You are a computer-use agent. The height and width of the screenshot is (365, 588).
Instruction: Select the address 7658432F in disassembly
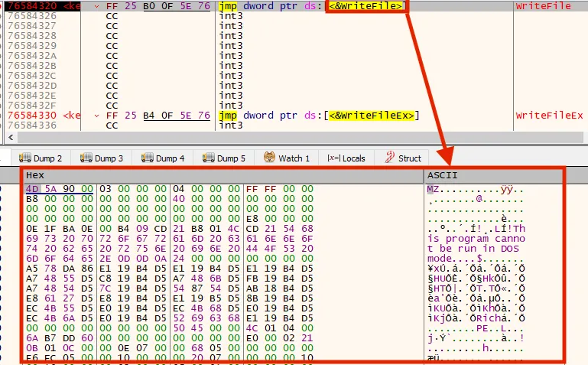[x=32, y=106]
